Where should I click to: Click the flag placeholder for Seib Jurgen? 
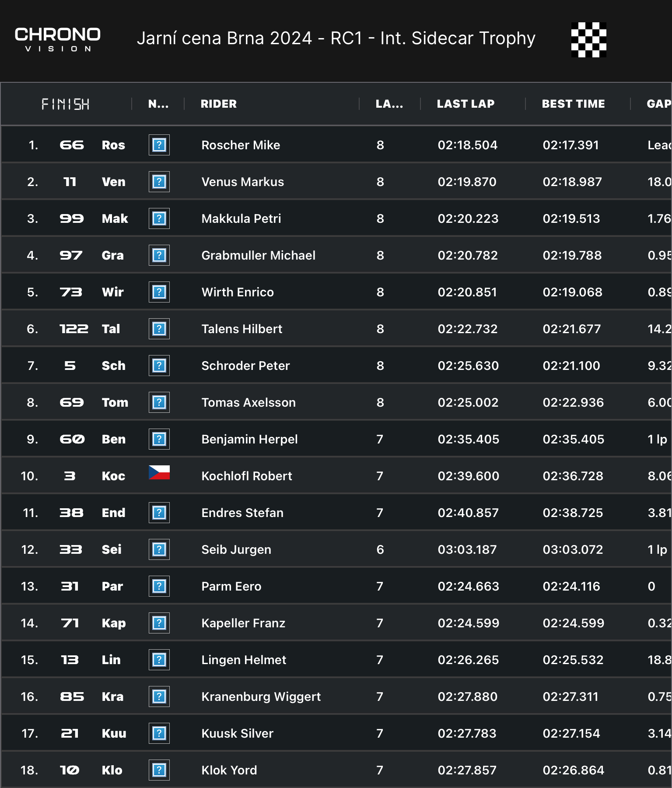point(159,549)
